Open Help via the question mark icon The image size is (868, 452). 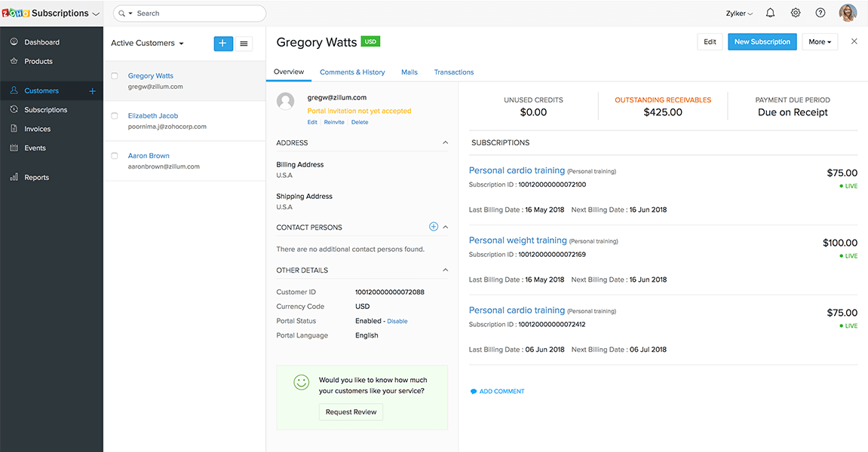820,13
